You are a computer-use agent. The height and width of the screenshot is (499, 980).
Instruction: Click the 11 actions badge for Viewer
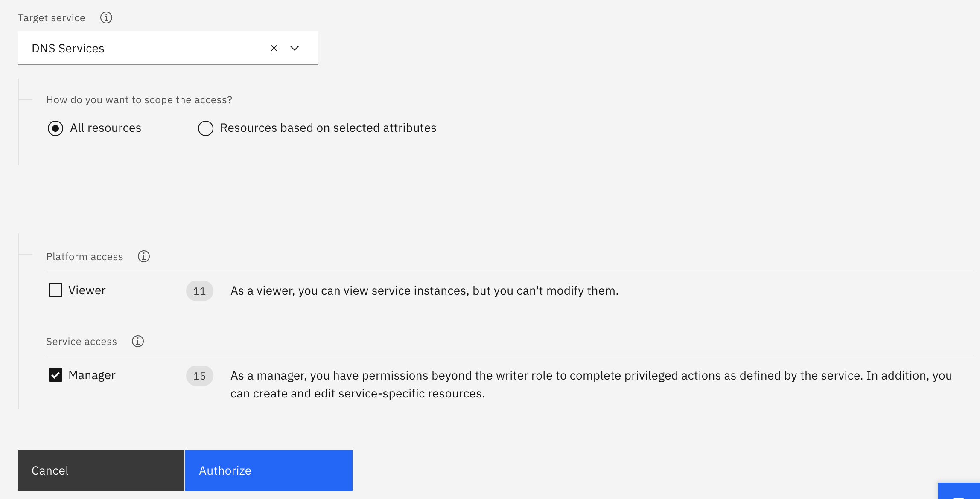pos(199,291)
